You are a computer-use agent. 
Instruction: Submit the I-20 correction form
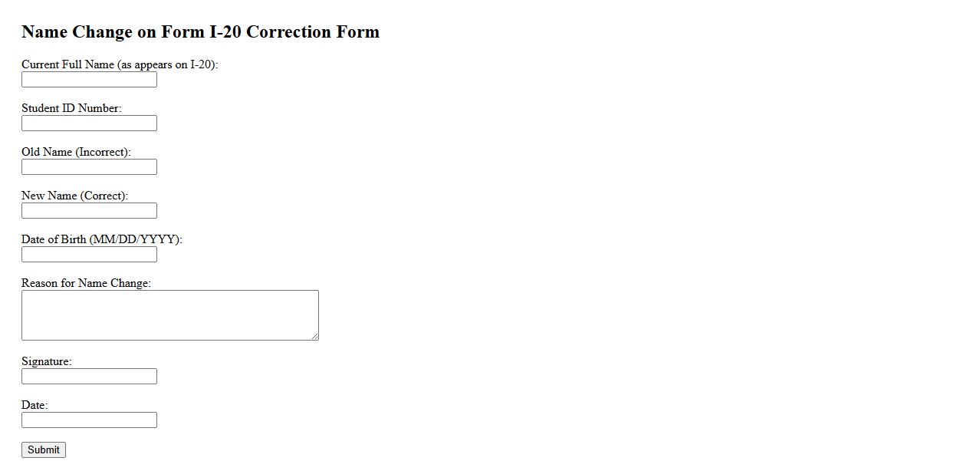tap(44, 450)
